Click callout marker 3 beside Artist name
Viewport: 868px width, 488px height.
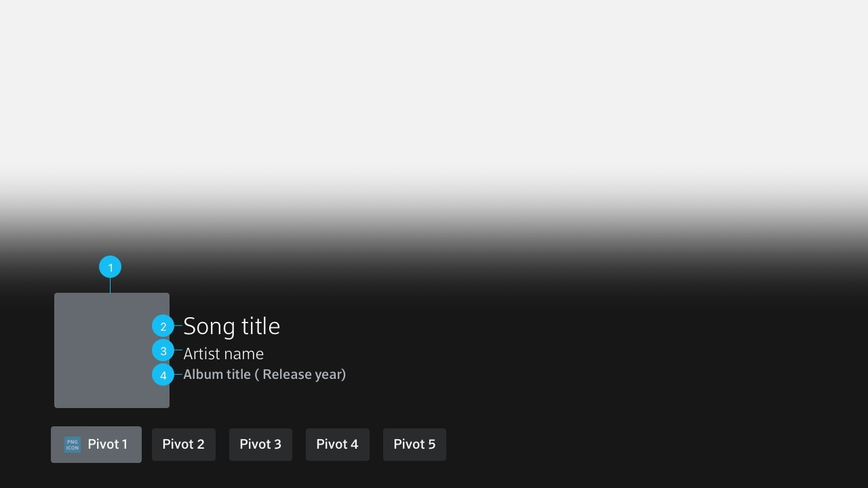163,351
